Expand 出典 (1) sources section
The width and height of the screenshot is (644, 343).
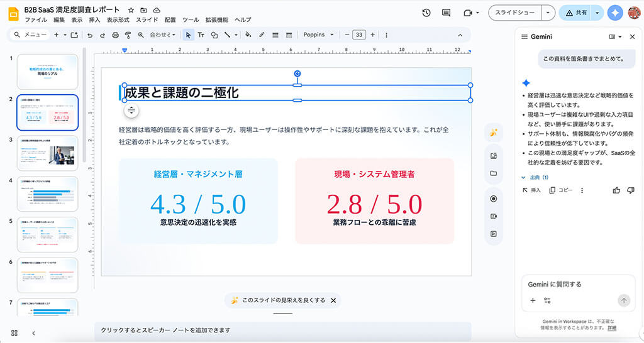tap(535, 177)
